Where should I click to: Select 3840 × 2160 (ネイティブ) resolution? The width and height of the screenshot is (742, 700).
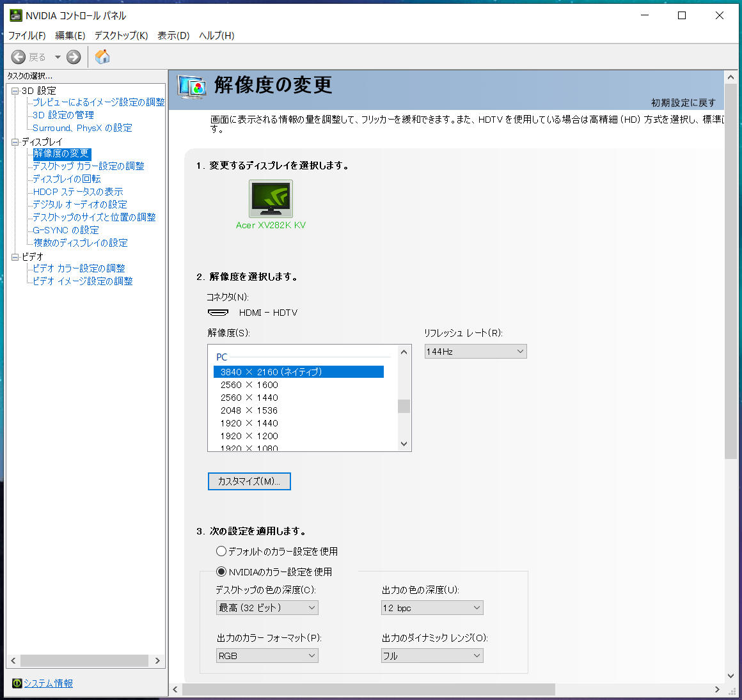pyautogui.click(x=299, y=372)
